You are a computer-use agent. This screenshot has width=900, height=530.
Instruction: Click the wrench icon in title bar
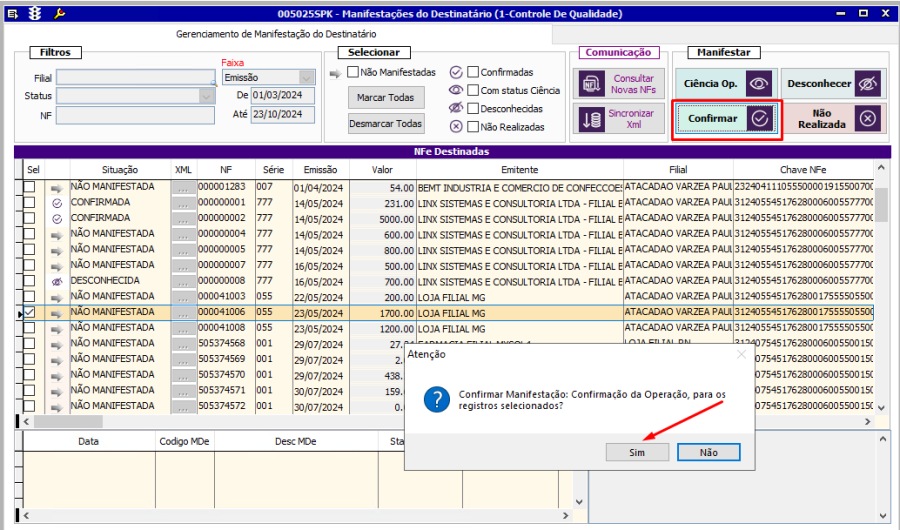(x=59, y=13)
